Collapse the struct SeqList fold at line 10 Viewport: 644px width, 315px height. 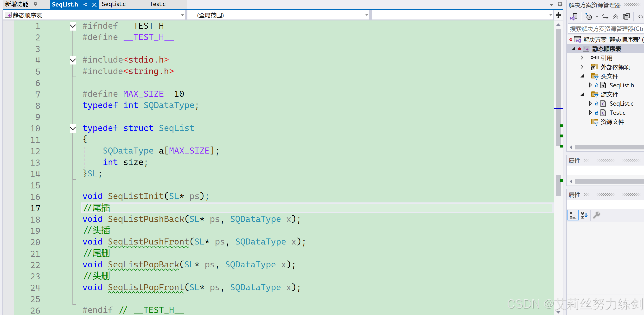[x=73, y=129]
